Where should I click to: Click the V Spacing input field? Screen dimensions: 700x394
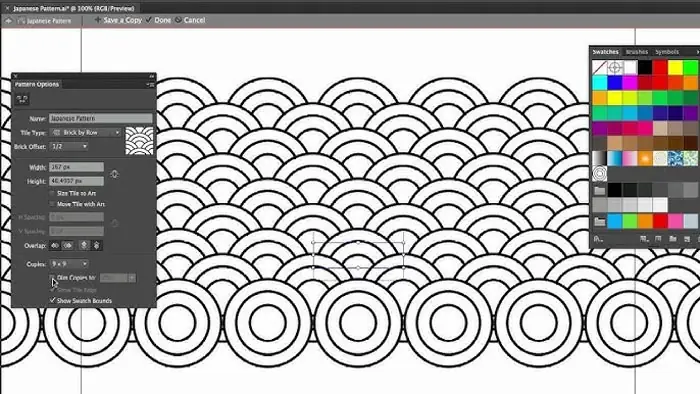[76, 231]
